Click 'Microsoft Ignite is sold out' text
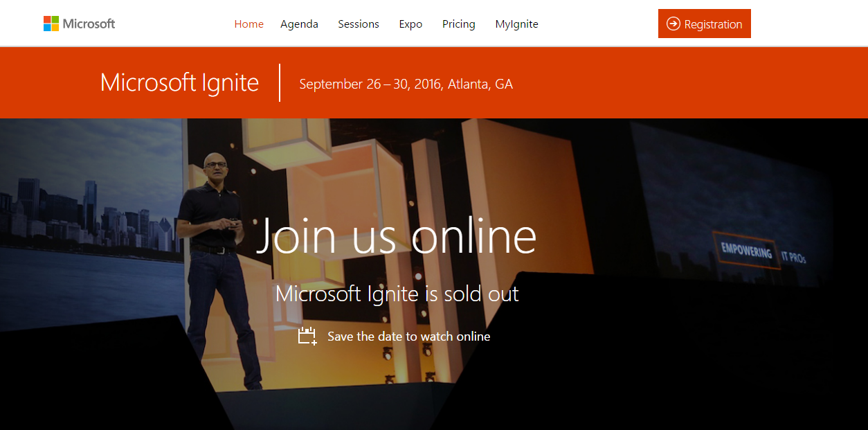The width and height of the screenshot is (868, 430). click(x=397, y=293)
